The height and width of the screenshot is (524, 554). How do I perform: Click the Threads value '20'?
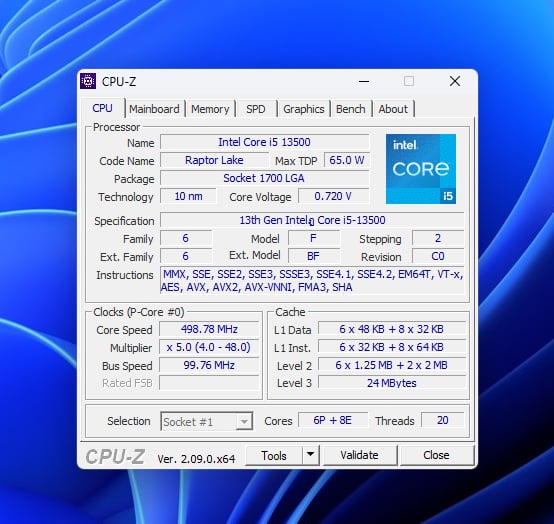pyautogui.click(x=442, y=420)
